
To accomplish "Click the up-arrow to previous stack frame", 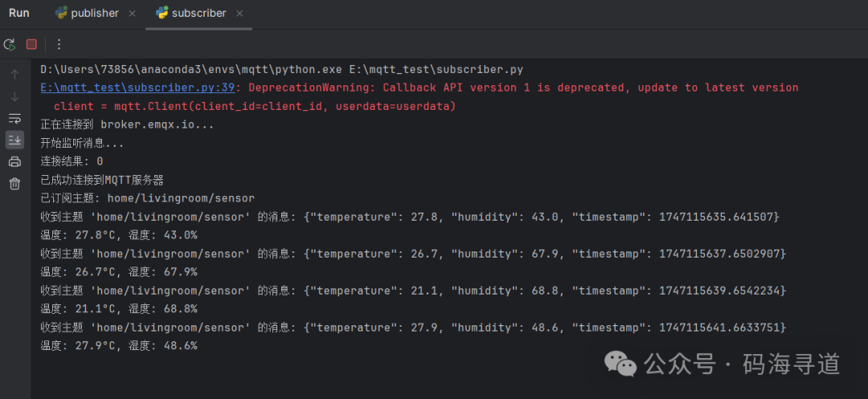I will click(x=15, y=74).
